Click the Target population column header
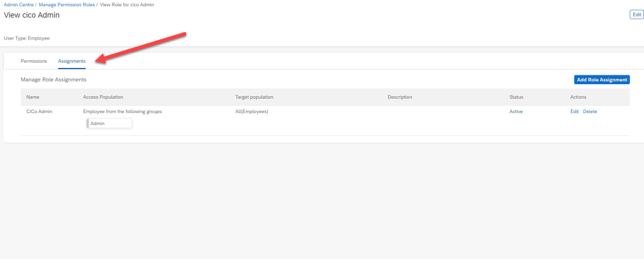 [x=254, y=97]
